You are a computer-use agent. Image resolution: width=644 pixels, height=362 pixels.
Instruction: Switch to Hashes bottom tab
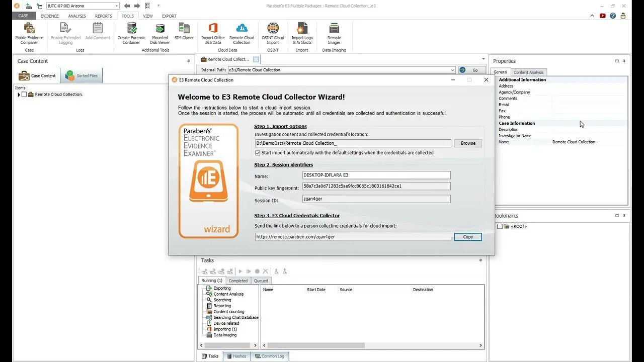[236, 356]
